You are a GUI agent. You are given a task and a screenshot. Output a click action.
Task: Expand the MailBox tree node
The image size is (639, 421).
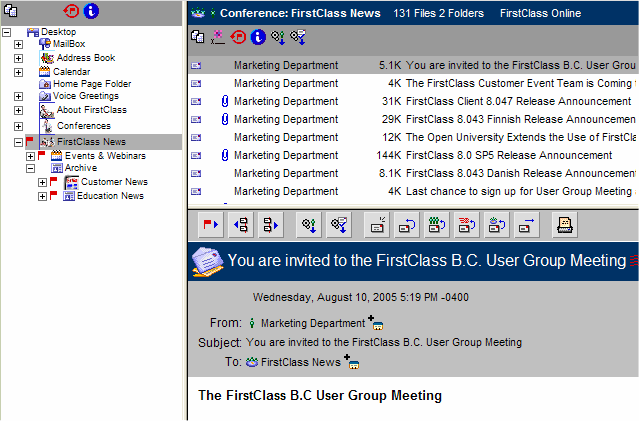18,45
